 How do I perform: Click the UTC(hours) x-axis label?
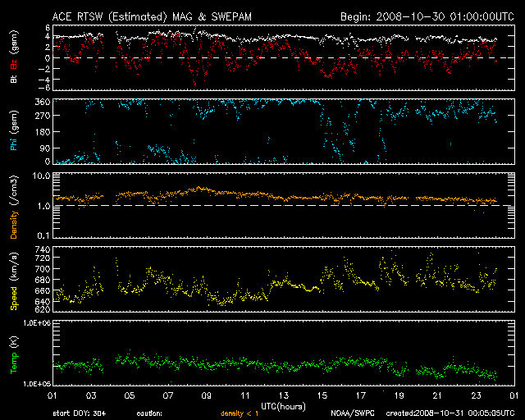click(x=283, y=406)
